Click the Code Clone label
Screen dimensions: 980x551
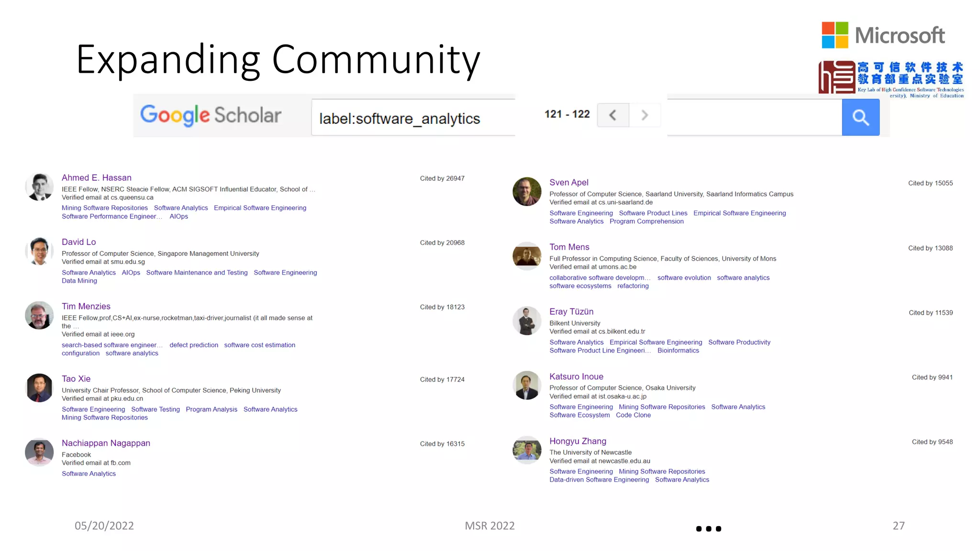[x=633, y=415]
